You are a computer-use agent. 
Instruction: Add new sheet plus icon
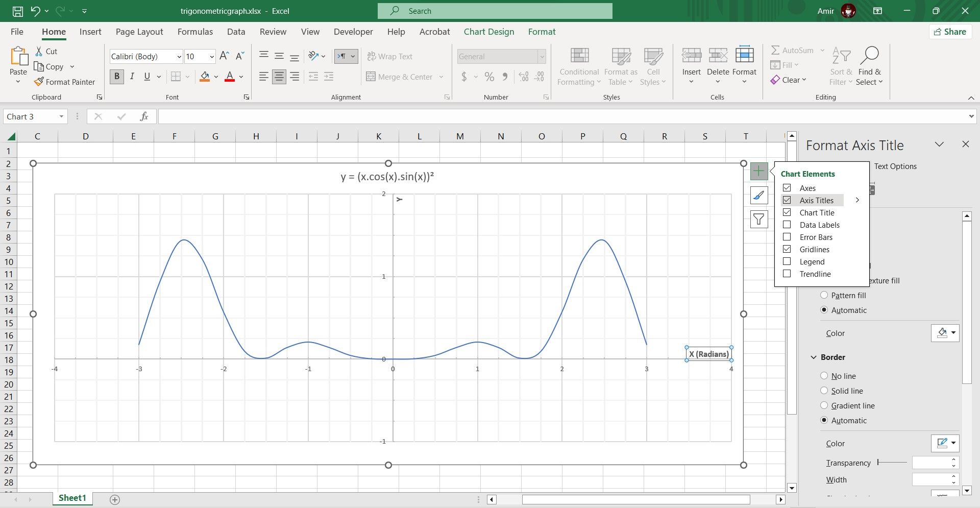click(115, 500)
